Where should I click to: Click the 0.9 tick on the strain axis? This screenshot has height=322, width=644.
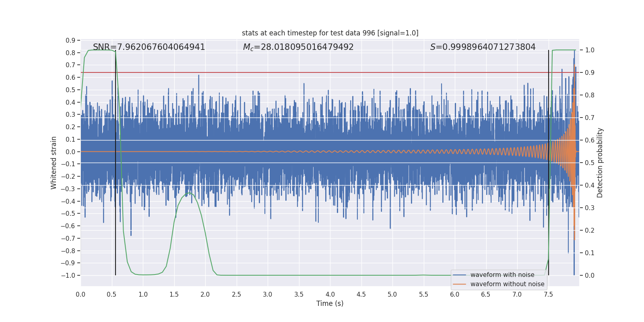(70, 40)
